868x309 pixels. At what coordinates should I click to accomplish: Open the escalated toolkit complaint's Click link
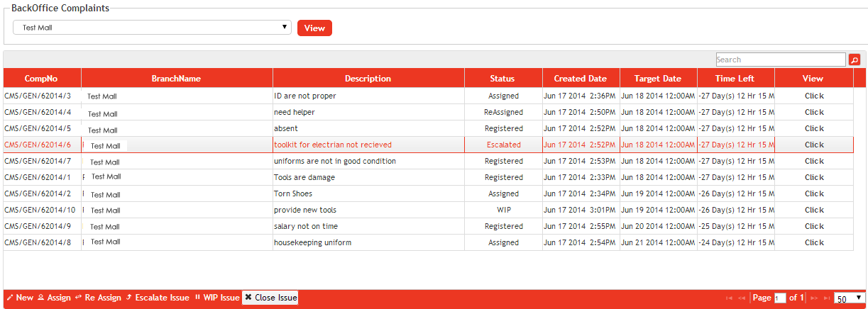point(814,145)
